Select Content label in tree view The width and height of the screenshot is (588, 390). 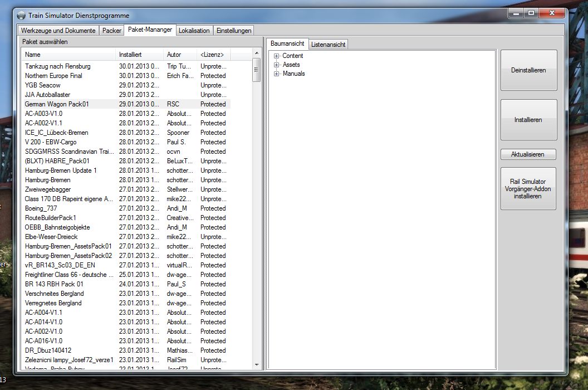click(292, 56)
